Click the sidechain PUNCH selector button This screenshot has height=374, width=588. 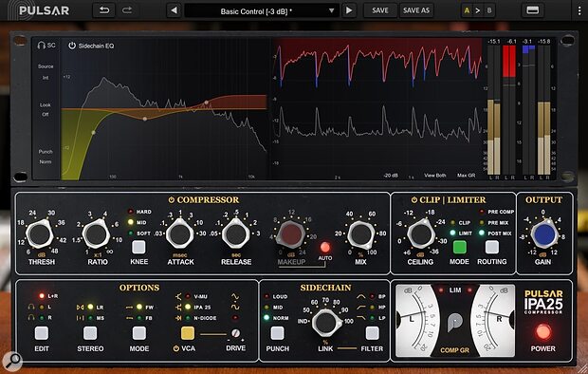click(x=277, y=332)
